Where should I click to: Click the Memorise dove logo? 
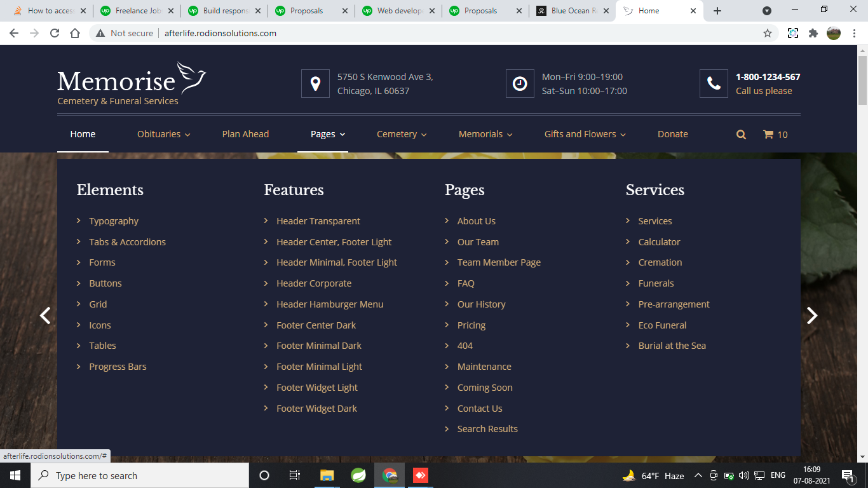click(x=132, y=83)
